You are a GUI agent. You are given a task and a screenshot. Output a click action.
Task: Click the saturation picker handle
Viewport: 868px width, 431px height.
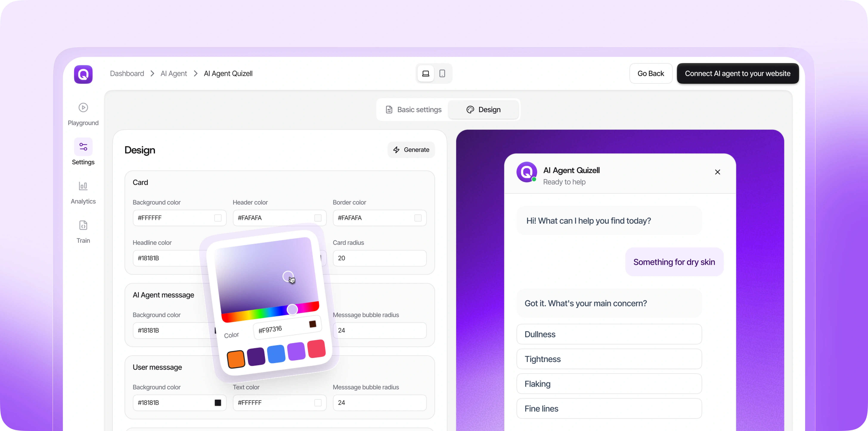click(288, 276)
